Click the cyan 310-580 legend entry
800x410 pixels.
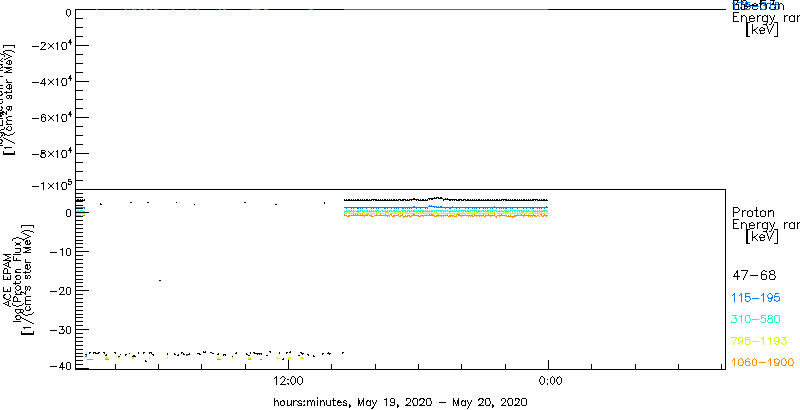pyautogui.click(x=757, y=320)
